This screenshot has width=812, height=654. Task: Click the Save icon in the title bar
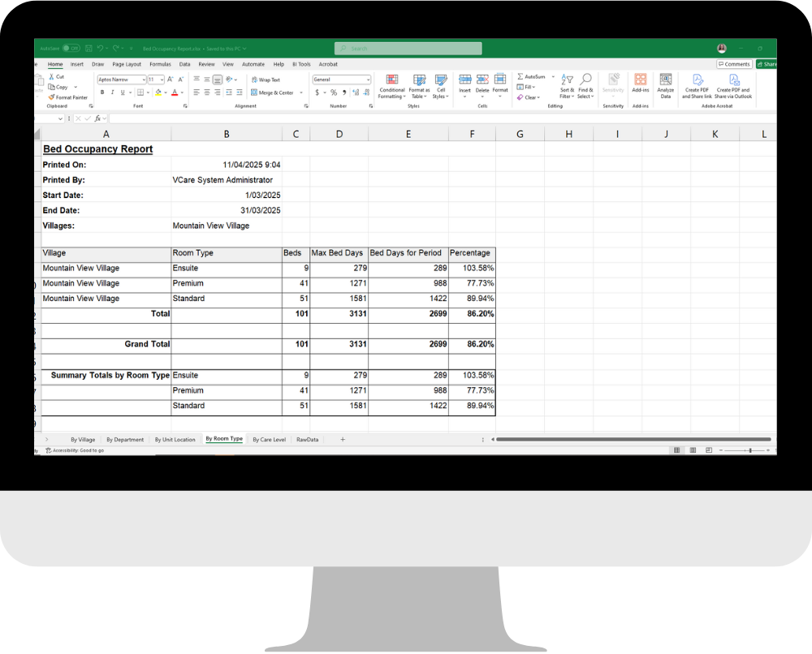pyautogui.click(x=89, y=48)
